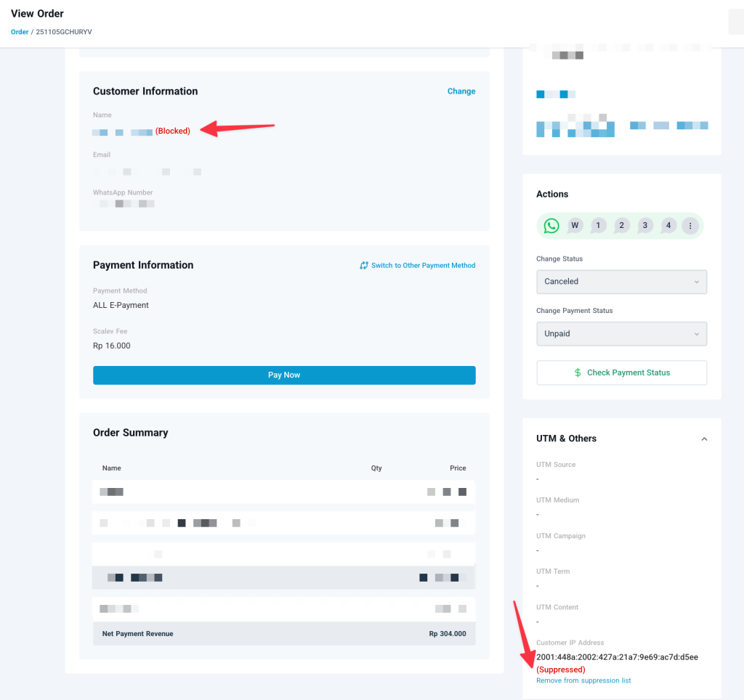This screenshot has width=744, height=700.
Task: Click the UTM Campaign label
Action: click(561, 536)
